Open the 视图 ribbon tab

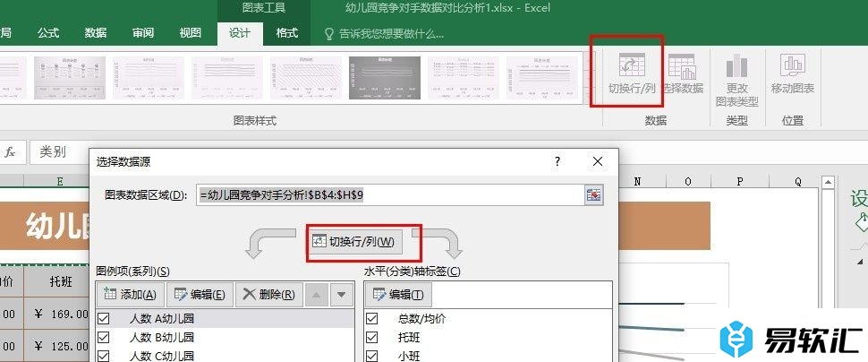[x=191, y=33]
